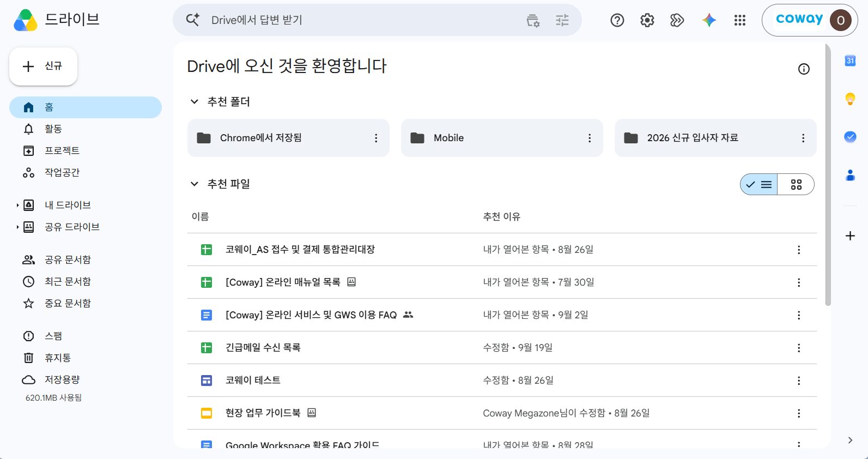The image size is (868, 459).
Task: Open the Gemini sparkle icon in header
Action: point(709,20)
